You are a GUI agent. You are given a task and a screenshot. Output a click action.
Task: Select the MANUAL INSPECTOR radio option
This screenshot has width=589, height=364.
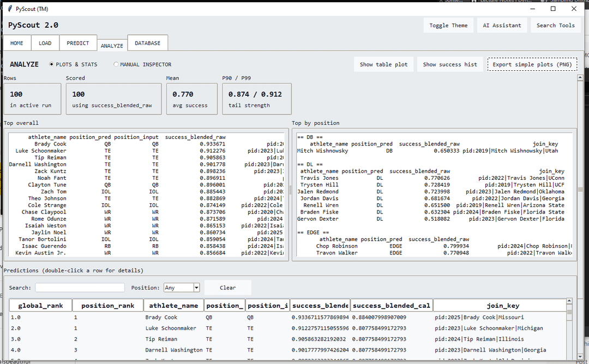tap(116, 64)
